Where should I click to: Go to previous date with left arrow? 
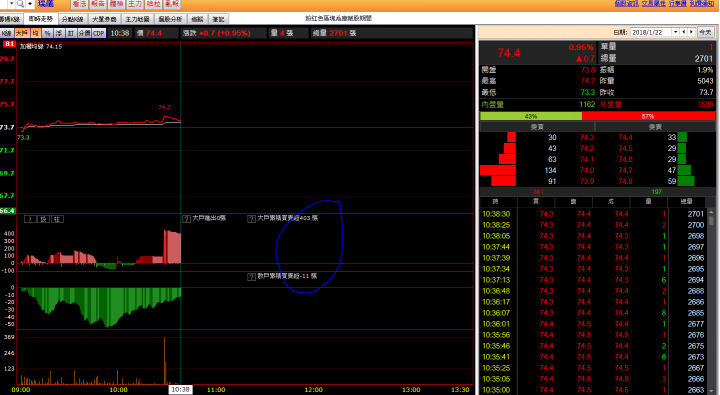(x=684, y=32)
